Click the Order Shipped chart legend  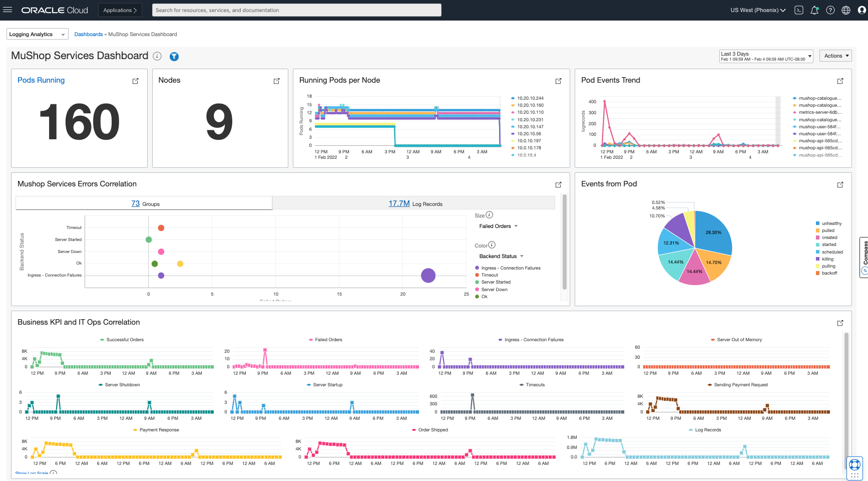tap(430, 430)
